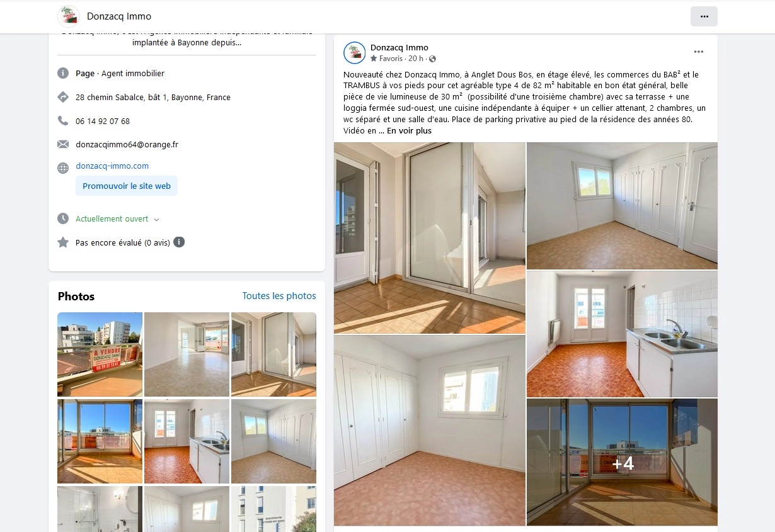This screenshot has width=775, height=532.
Task: Open the +4 more photos tile
Action: pos(623,462)
